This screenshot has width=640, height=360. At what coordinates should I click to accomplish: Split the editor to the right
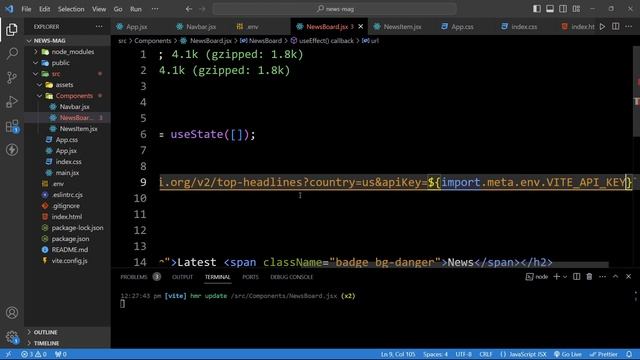616,27
